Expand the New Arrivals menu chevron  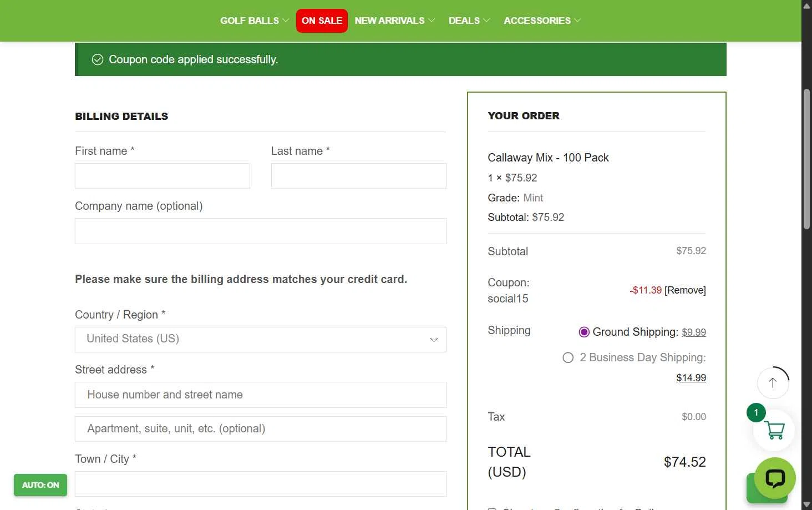(x=432, y=21)
